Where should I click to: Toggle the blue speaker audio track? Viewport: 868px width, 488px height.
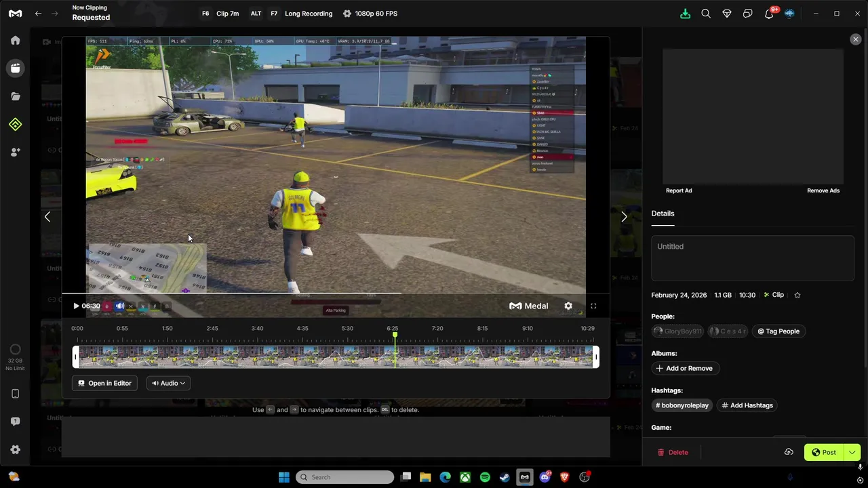coord(119,306)
